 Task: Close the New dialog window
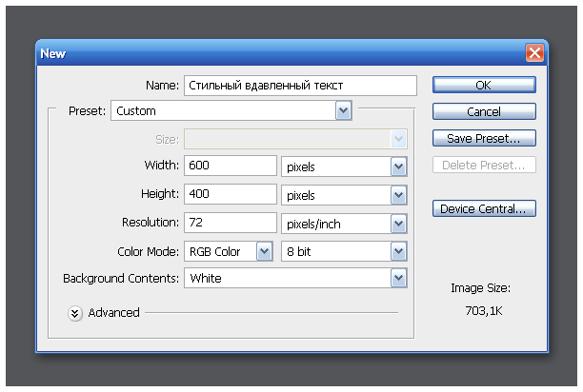click(534, 53)
